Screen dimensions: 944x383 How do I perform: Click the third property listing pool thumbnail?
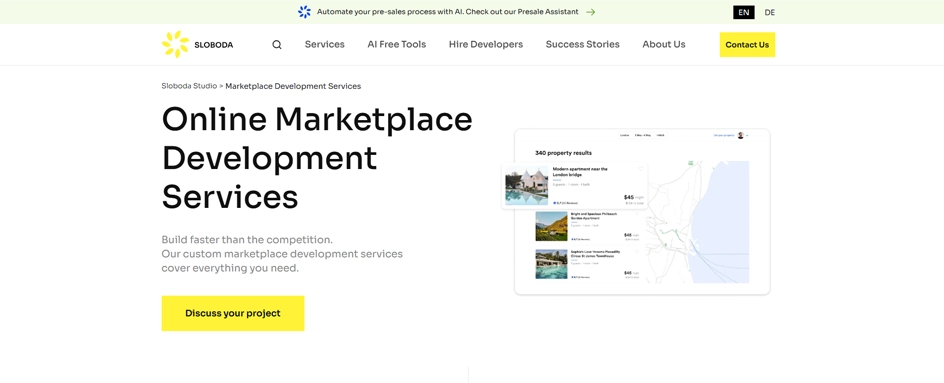(551, 264)
